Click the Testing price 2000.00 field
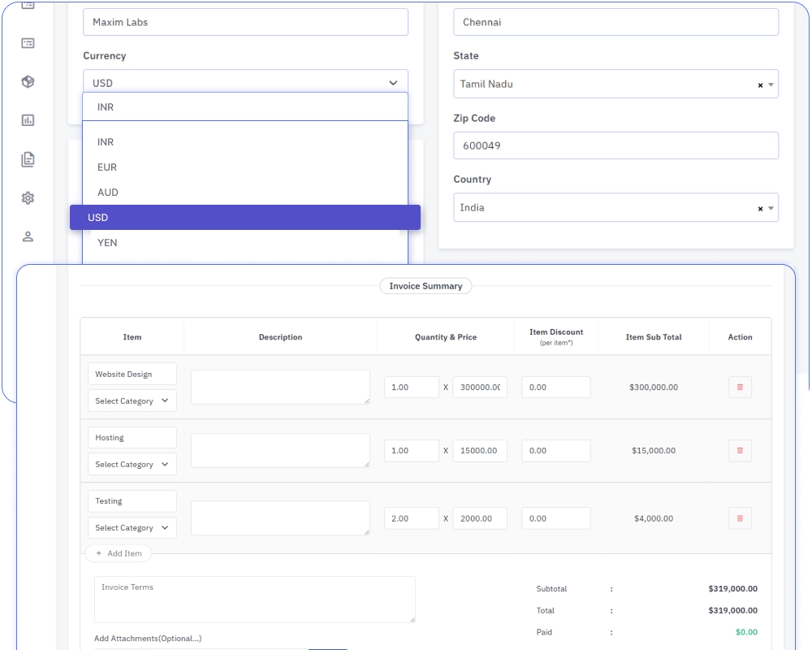Viewport: 812px width, 650px height. [x=480, y=518]
